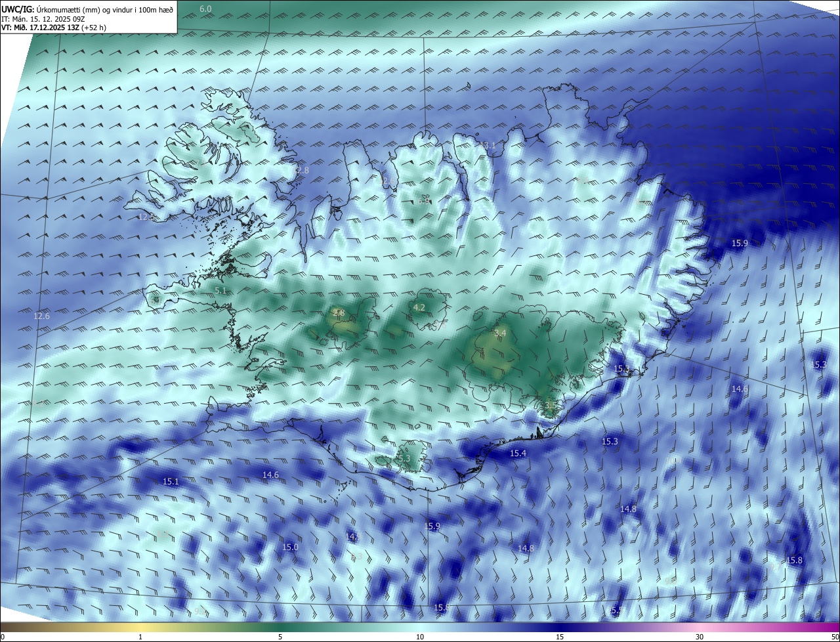Click the colour scale at tick 10
Image resolution: width=840 pixels, height=642 pixels.
click(420, 637)
